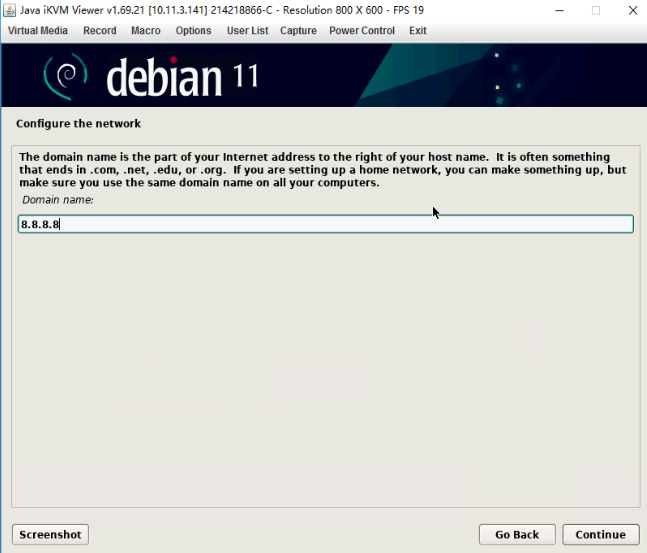Open the Options menu
This screenshot has height=553, width=647.
(193, 31)
